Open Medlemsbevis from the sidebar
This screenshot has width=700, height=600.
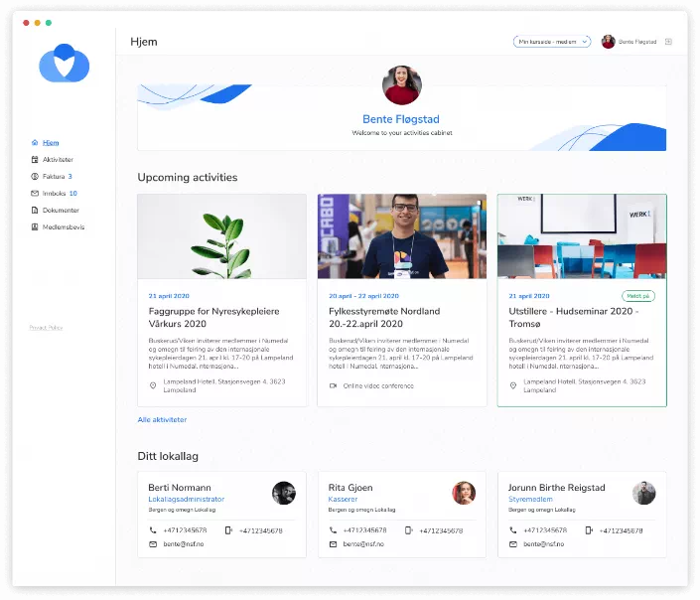point(64,226)
